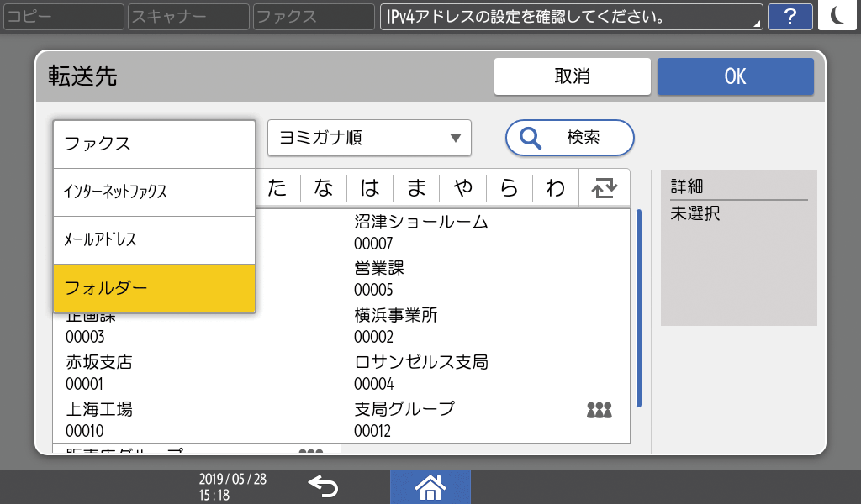Select the な kana index tab
Screen dimensions: 861x504
pos(322,187)
